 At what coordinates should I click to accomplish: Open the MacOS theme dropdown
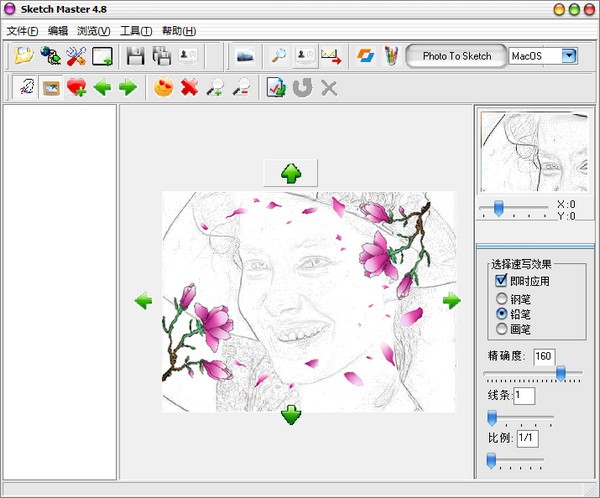pyautogui.click(x=569, y=56)
